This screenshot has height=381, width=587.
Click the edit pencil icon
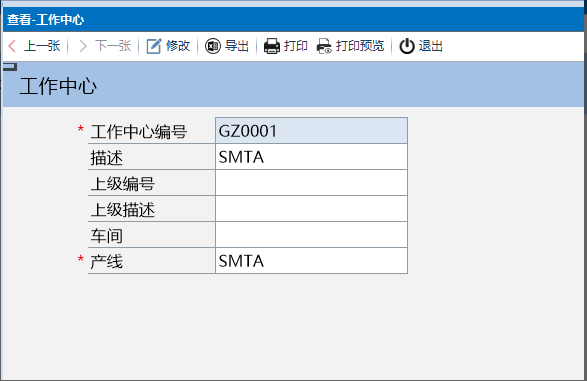[x=153, y=46]
